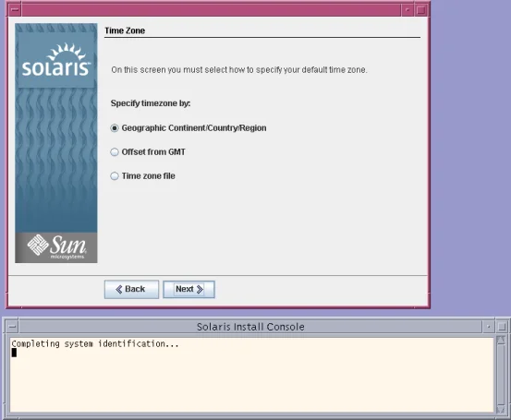The width and height of the screenshot is (511, 420).
Task: Click inside the console text area
Action: point(251,375)
